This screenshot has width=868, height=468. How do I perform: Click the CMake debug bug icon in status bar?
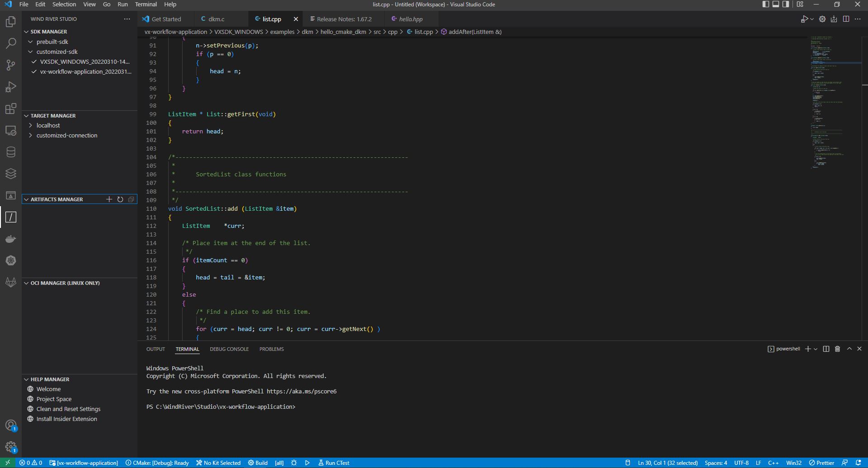coord(294,463)
